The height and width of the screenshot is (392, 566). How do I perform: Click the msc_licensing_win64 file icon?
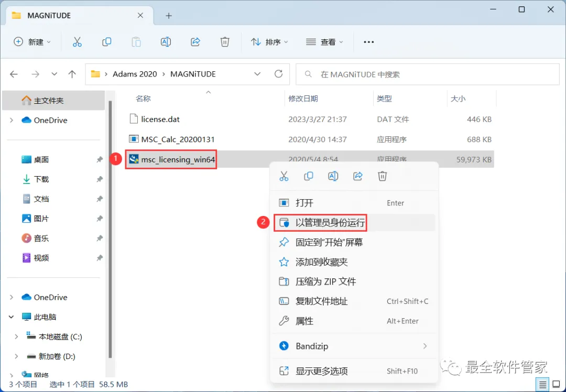click(134, 159)
